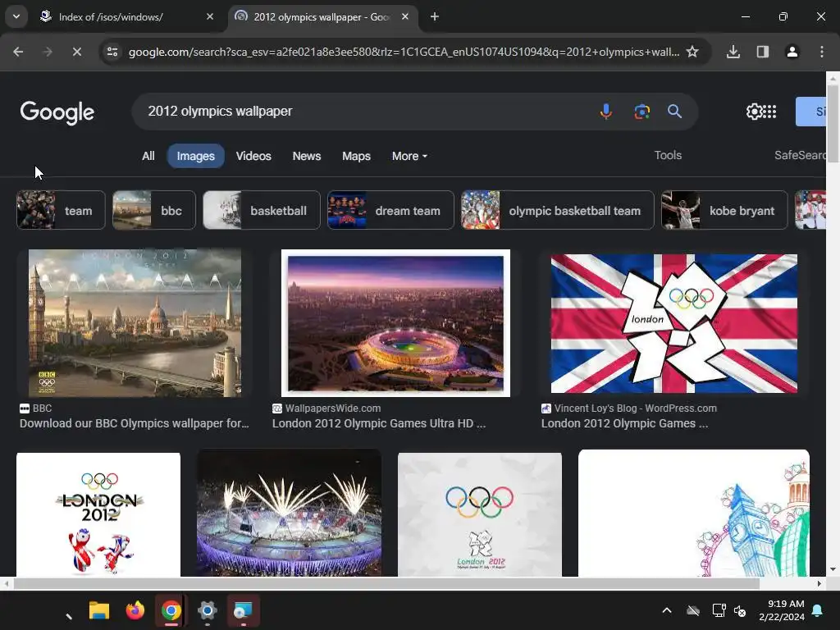This screenshot has width=840, height=630.
Task: Open Olympic stadium aerial wallpaper thumbnail
Action: [x=395, y=323]
